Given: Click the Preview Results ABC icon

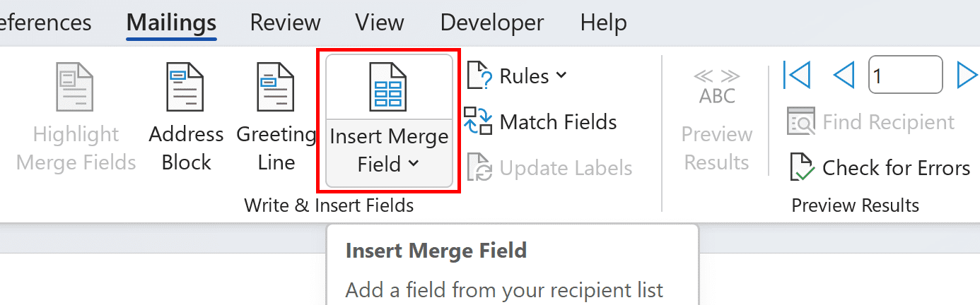Looking at the screenshot, I should (x=717, y=86).
